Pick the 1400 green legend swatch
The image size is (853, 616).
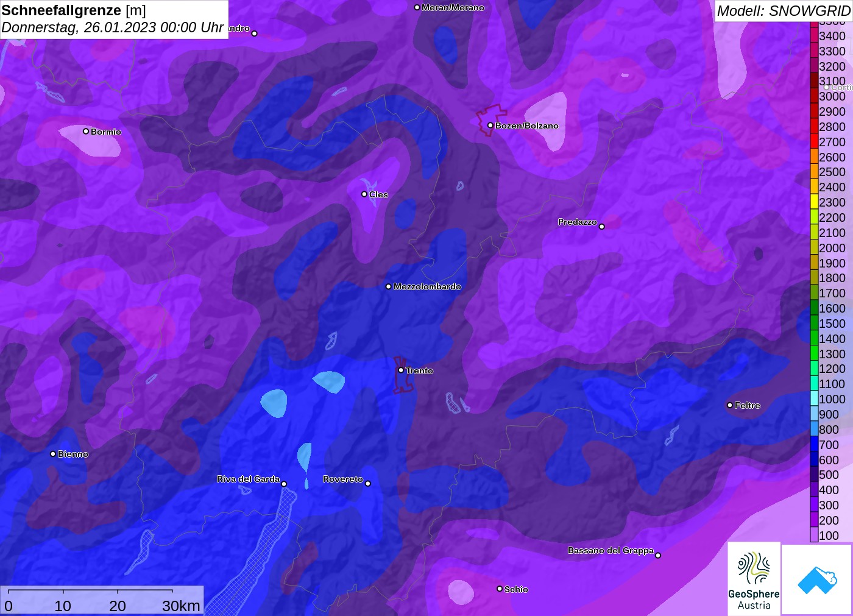tap(814, 338)
